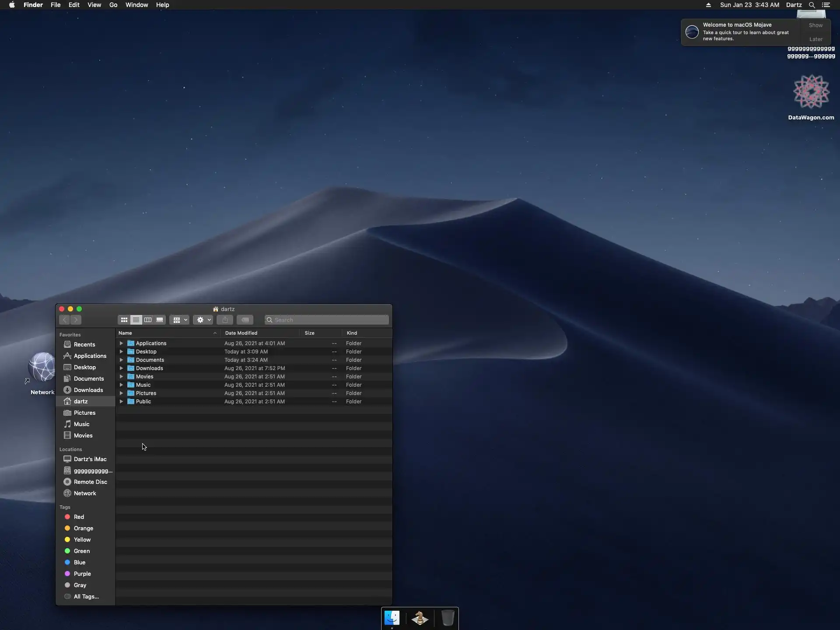
Task: Select the Purple tag in sidebar
Action: pos(82,574)
